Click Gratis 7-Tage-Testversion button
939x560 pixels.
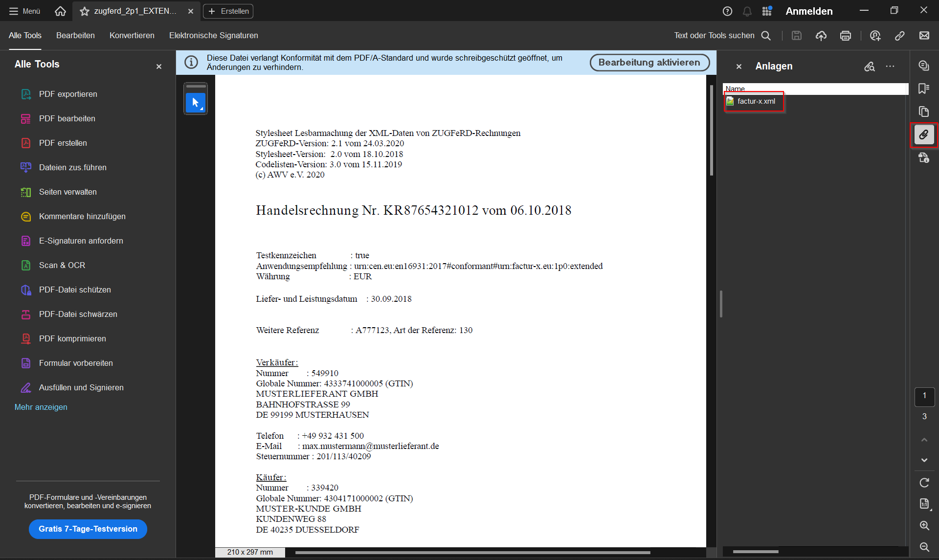pos(88,529)
